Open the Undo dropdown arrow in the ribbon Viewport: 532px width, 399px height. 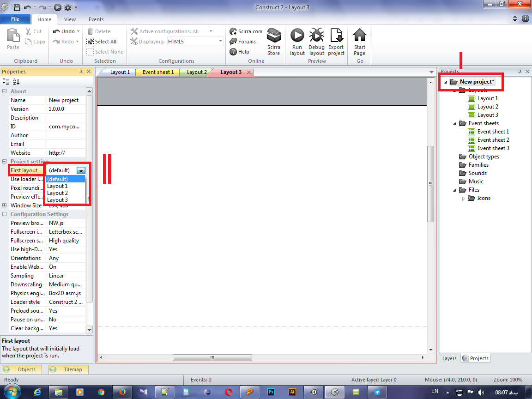78,31
